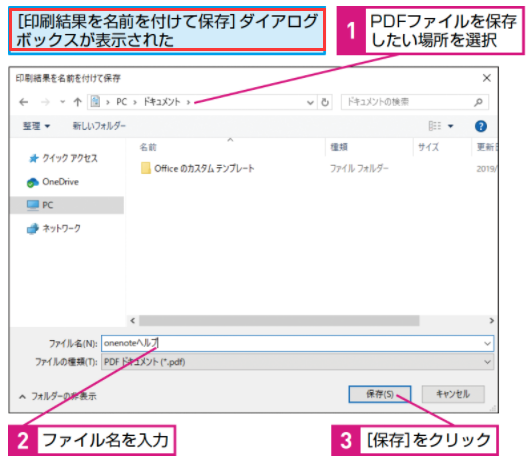531x463 pixels.
Task: Select ネットワーク in the sidebar
Action: coord(54,229)
